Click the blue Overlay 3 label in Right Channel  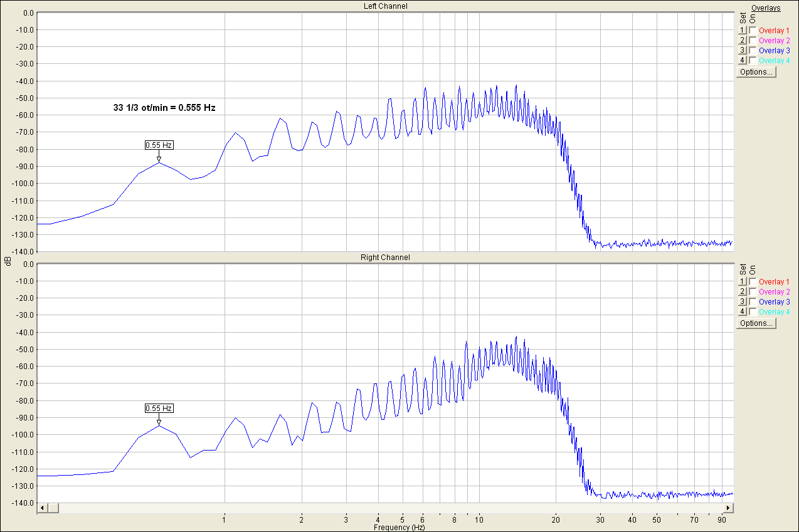tap(774, 301)
